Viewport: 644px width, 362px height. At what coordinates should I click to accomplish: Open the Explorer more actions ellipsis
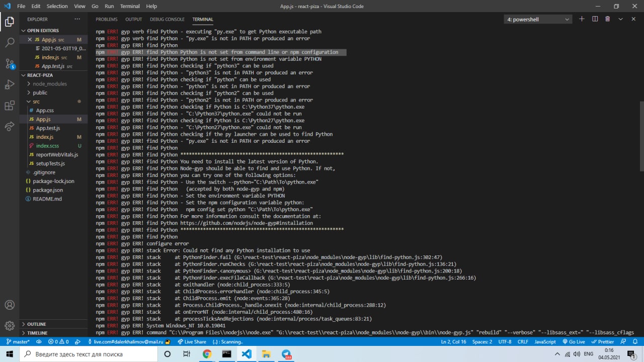pyautogui.click(x=77, y=19)
